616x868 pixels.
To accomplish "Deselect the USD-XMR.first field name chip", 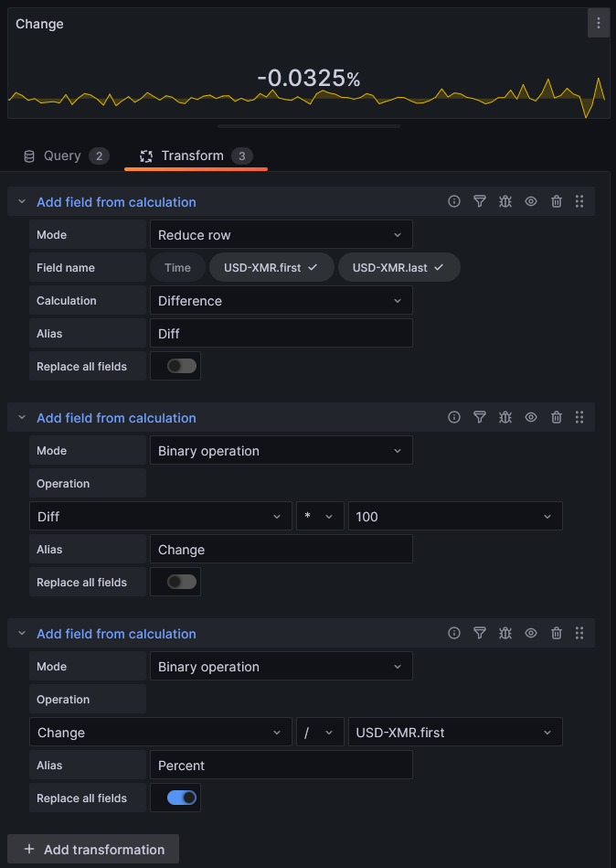I will click(271, 268).
